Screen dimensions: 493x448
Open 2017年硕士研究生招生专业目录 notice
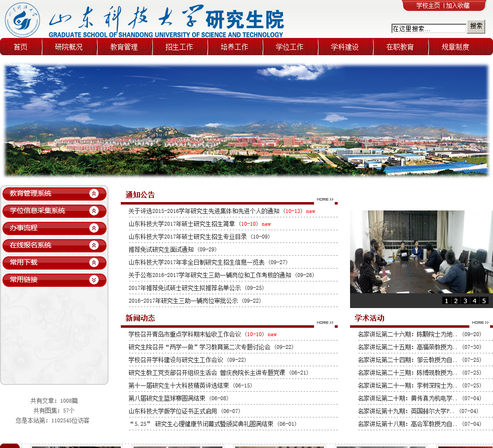pos(187,237)
